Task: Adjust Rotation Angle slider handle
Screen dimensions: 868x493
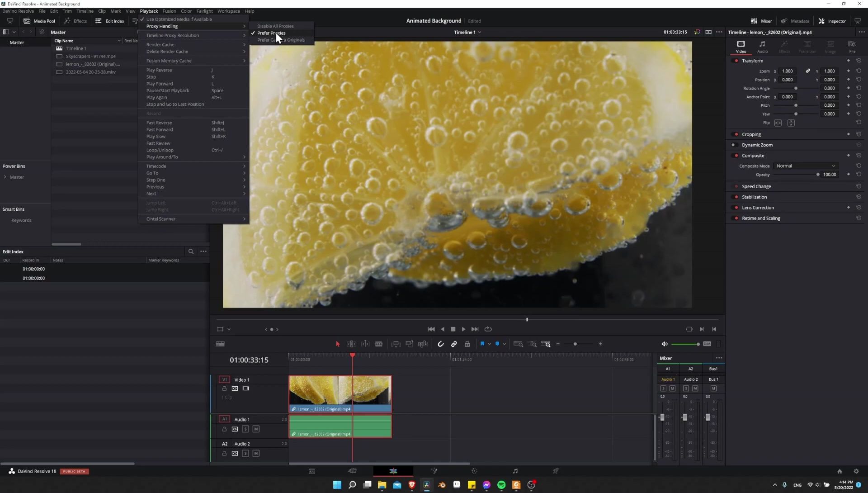Action: 796,88
